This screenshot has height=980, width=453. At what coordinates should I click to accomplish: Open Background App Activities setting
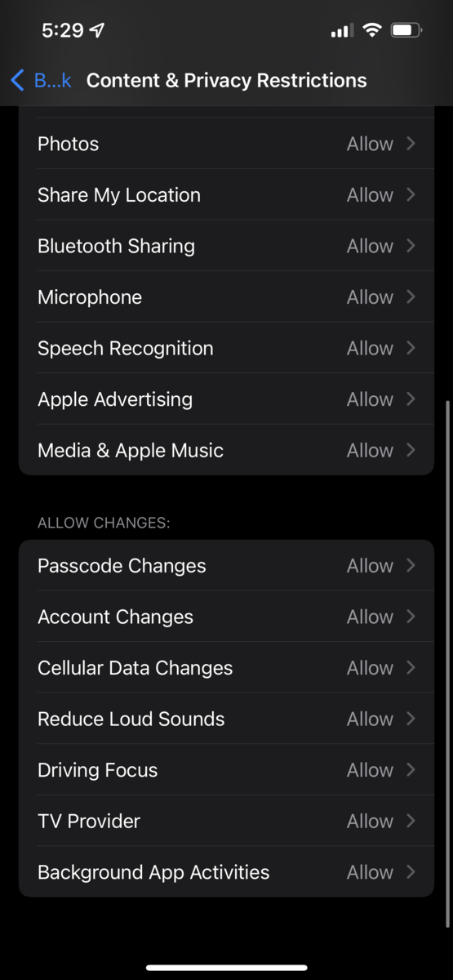(226, 872)
